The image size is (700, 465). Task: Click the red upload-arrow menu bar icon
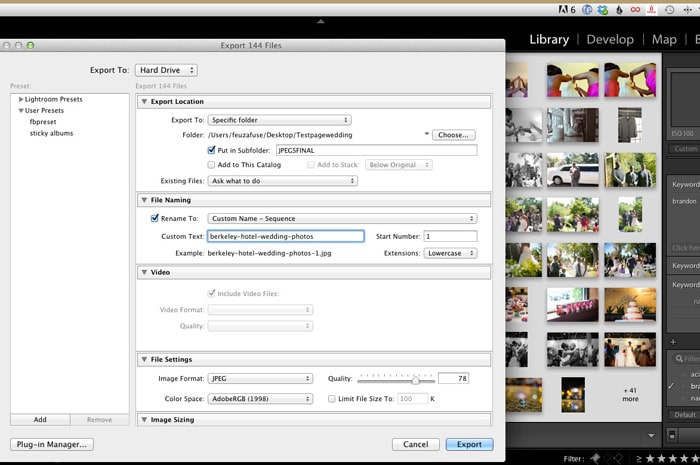click(652, 9)
